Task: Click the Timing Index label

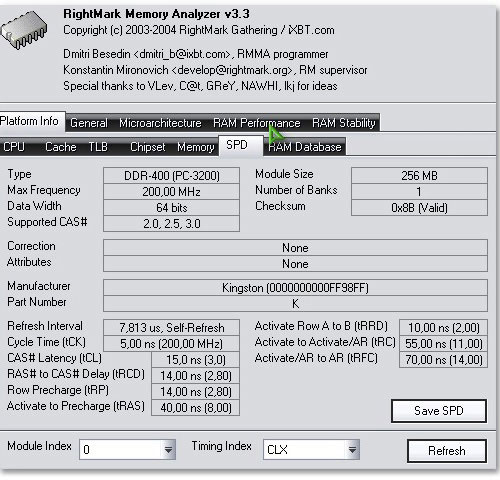Action: tap(222, 446)
